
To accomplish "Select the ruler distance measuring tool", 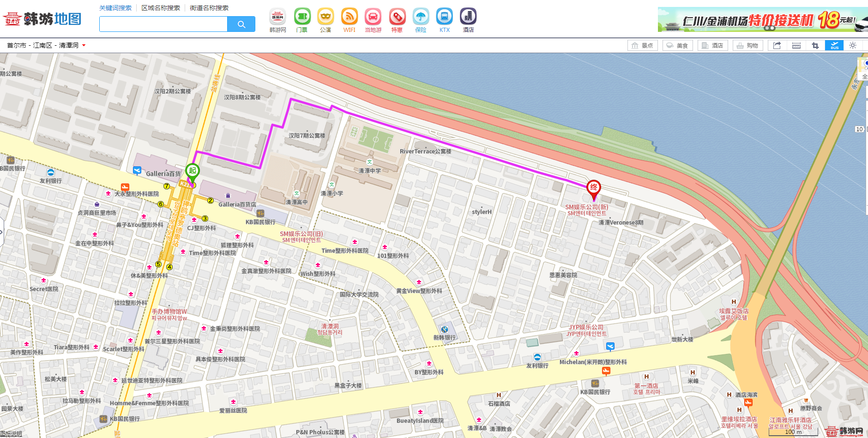I will 796,45.
